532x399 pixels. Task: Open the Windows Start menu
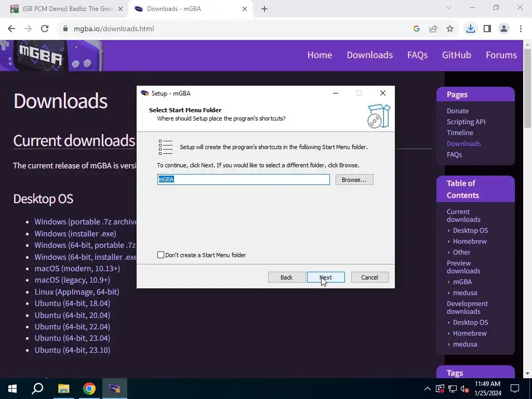pos(12,389)
